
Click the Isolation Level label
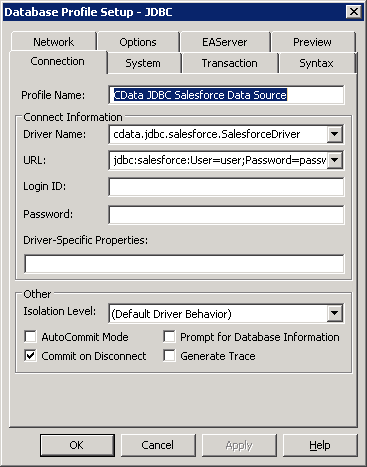pos(60,311)
